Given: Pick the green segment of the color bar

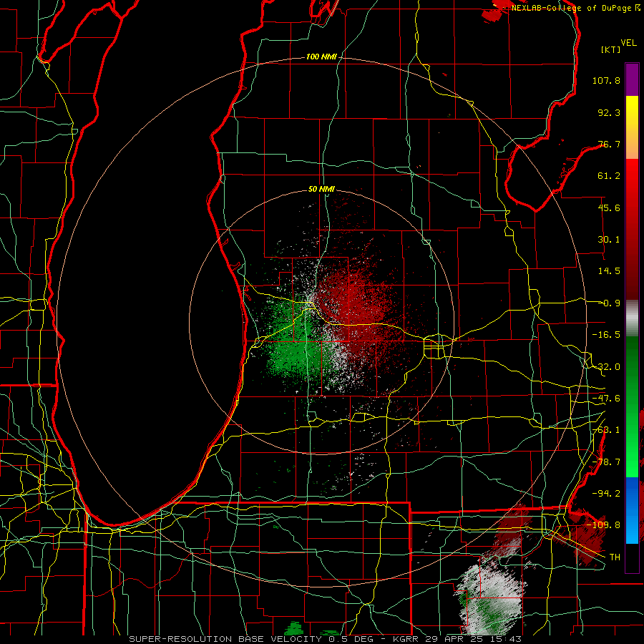Looking at the screenshot, I should click(x=632, y=406).
